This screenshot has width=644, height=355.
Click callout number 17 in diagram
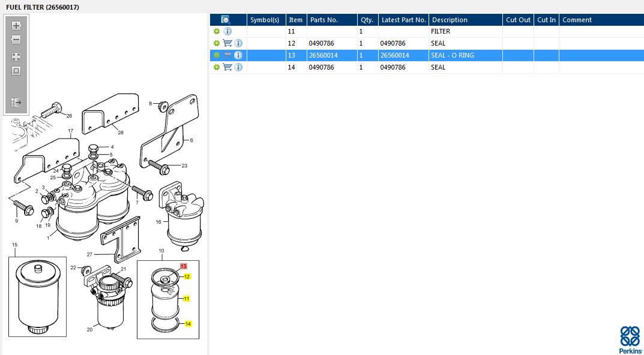[71, 131]
